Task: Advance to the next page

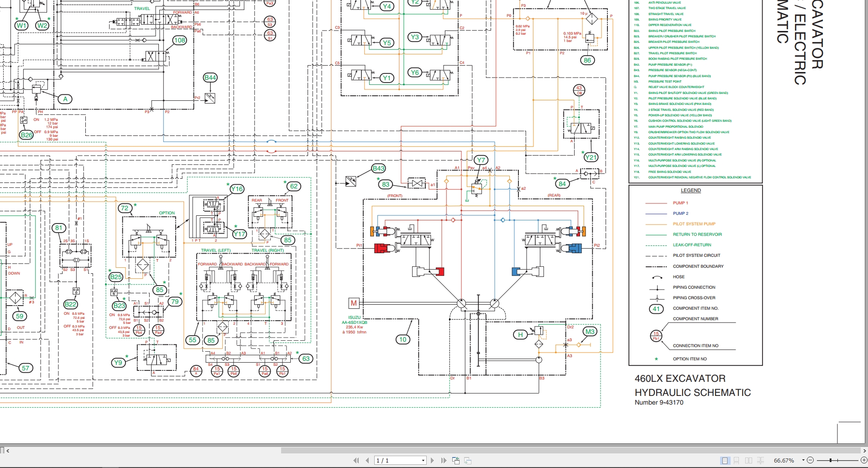Action: coord(432,461)
